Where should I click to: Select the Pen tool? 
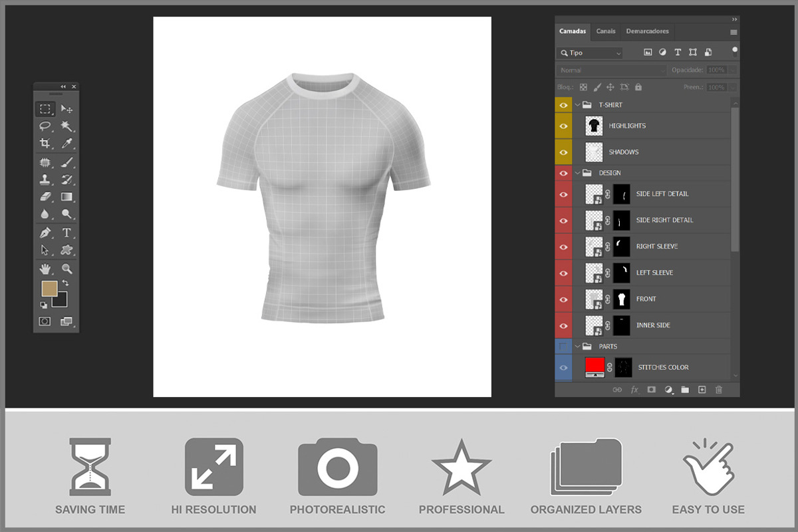(45, 233)
